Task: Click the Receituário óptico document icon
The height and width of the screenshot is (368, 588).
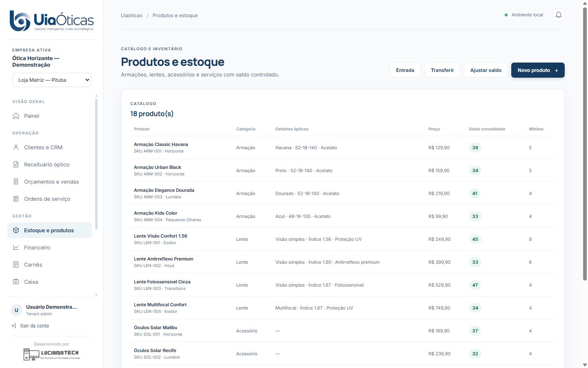Action: point(16,164)
